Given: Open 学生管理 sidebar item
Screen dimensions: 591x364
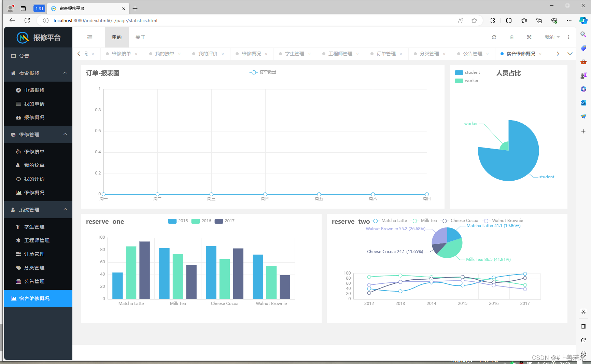Looking at the screenshot, I should (x=38, y=227).
